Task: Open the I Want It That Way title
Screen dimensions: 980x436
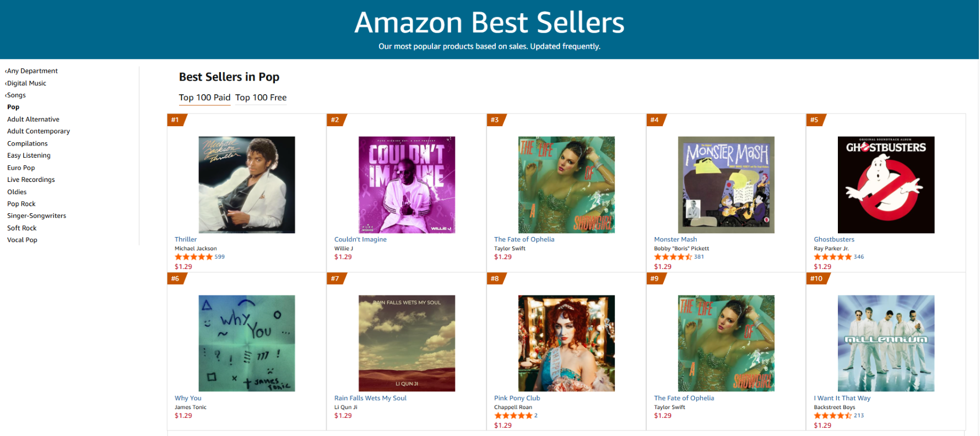Action: [842, 398]
